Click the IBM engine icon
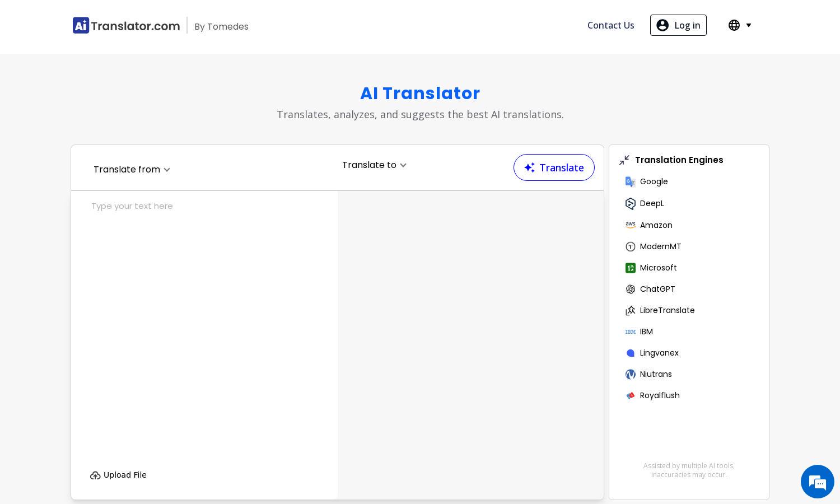 (x=631, y=332)
